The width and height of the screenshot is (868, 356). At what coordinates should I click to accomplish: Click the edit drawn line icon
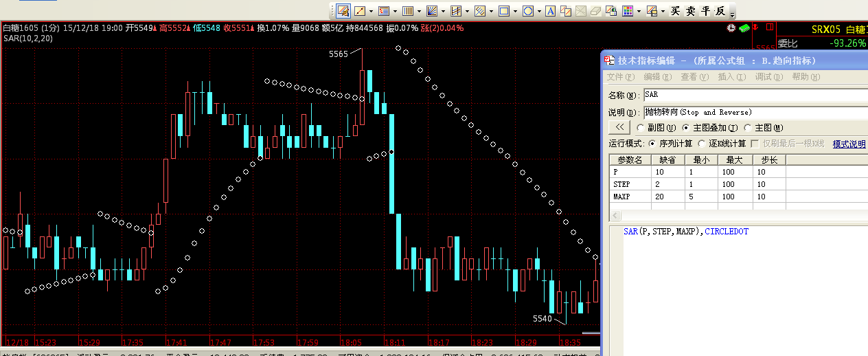(566, 11)
